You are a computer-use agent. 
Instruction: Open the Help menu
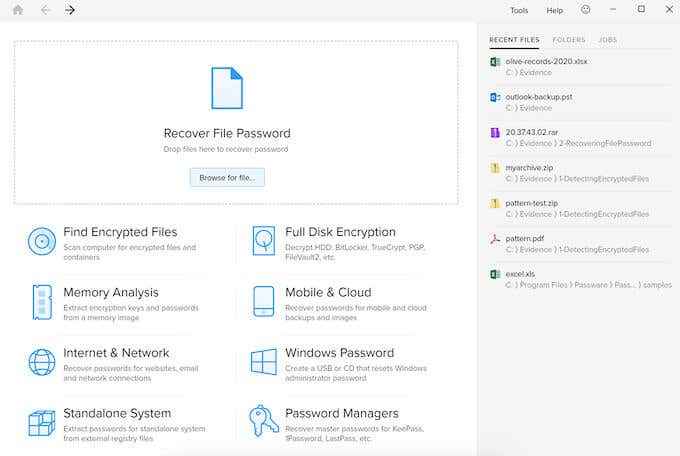coord(554,10)
